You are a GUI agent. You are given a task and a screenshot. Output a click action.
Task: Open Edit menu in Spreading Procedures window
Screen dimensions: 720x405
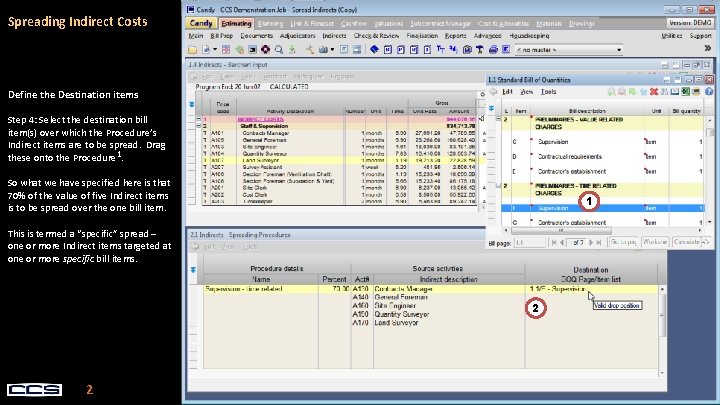tap(209, 247)
